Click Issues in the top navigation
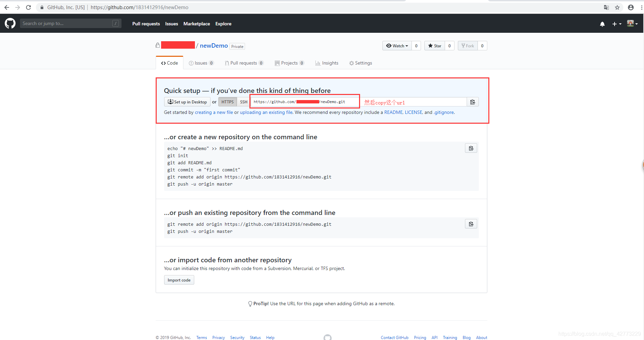This screenshot has height=340, width=644. [x=172, y=24]
